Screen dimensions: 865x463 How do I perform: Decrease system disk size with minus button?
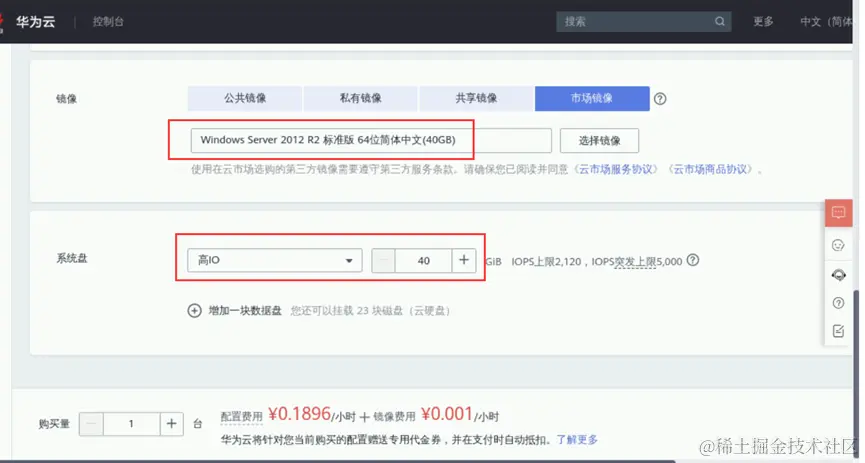[383, 260]
